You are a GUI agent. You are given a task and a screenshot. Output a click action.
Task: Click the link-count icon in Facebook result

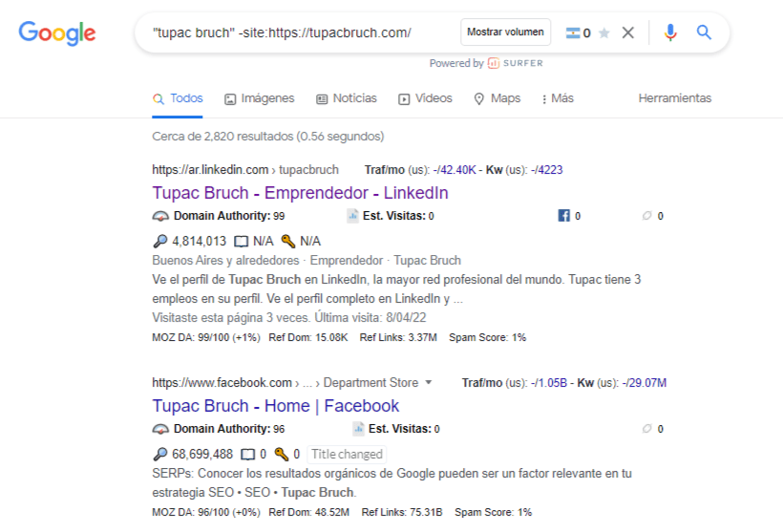(x=646, y=428)
